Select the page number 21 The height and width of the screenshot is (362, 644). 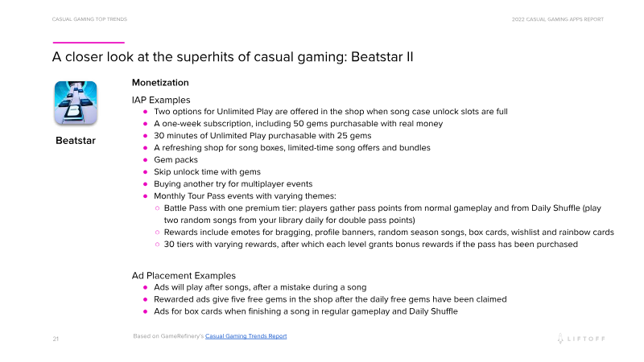[56, 337]
